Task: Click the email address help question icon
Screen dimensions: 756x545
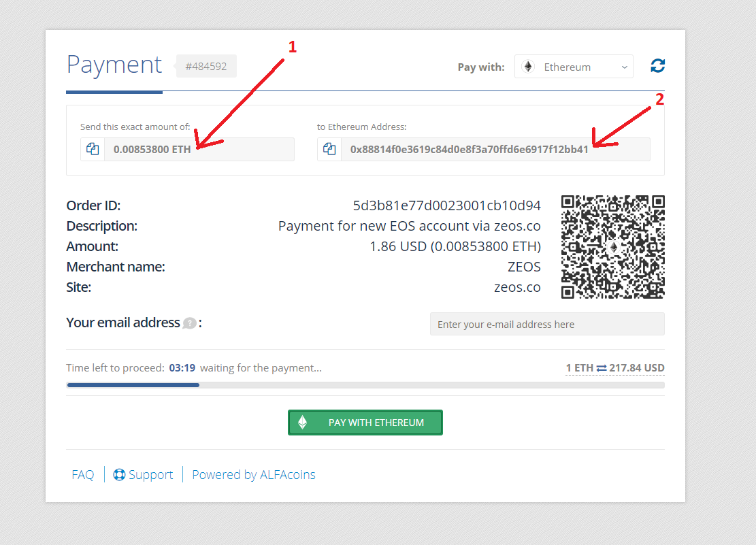Action: (189, 323)
